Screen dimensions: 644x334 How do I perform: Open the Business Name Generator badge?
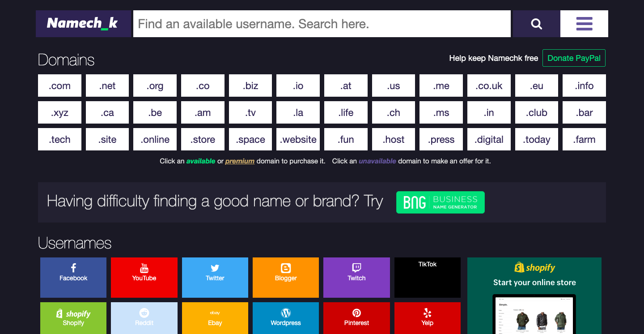440,202
